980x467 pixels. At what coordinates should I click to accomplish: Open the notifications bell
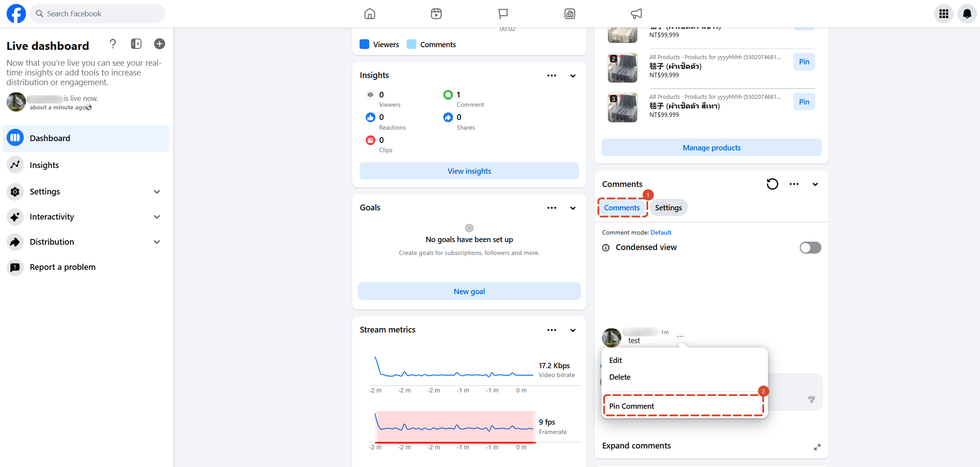coord(967,14)
